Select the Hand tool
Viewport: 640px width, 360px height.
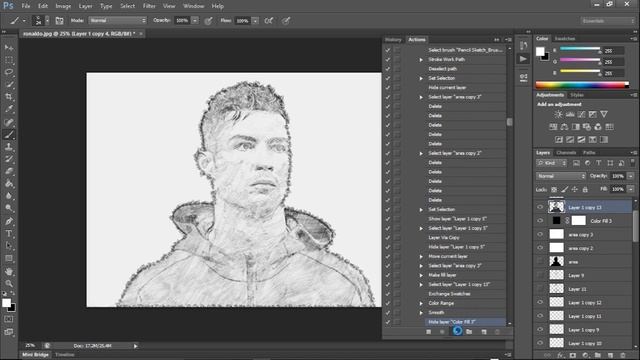click(x=9, y=271)
